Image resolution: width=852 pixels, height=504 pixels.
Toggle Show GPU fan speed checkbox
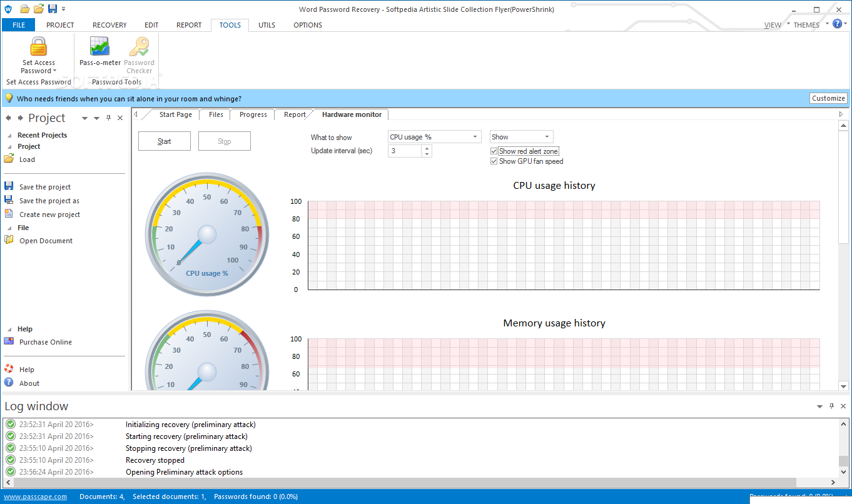494,161
